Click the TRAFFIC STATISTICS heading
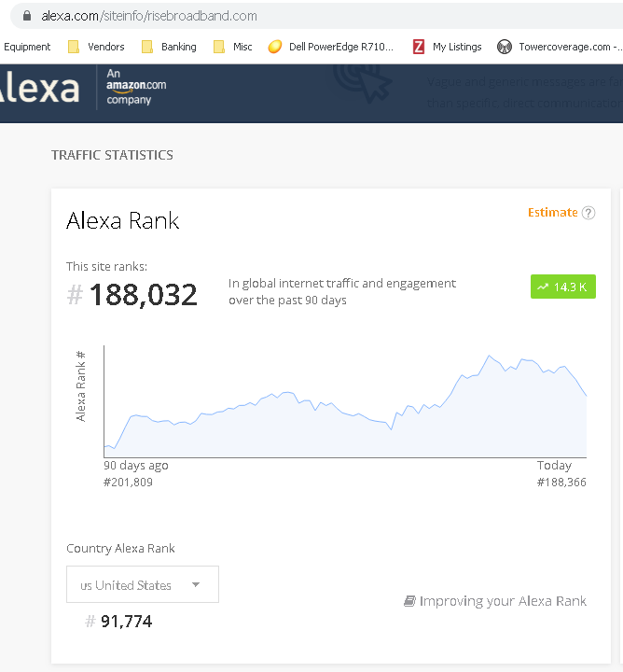Viewport: 623px width, 672px height. (x=112, y=155)
